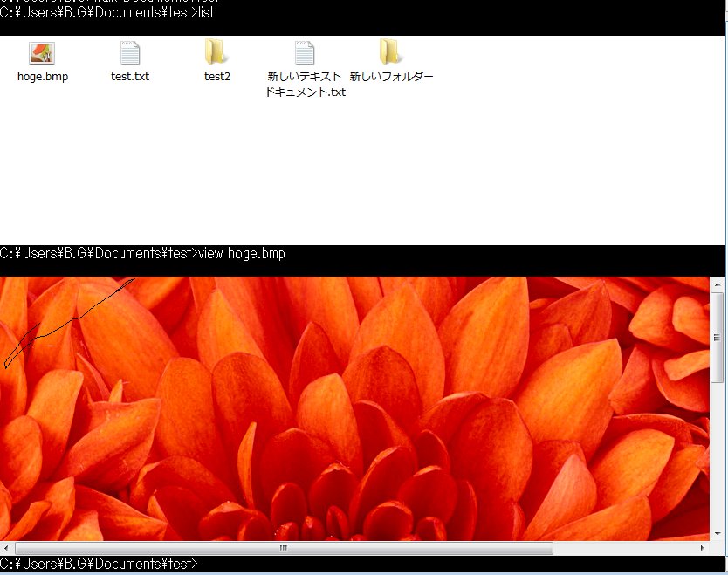This screenshot has height=575, width=728.
Task: Select the 新しいテキスト ドキュメント.txt file icon
Action: [305, 53]
